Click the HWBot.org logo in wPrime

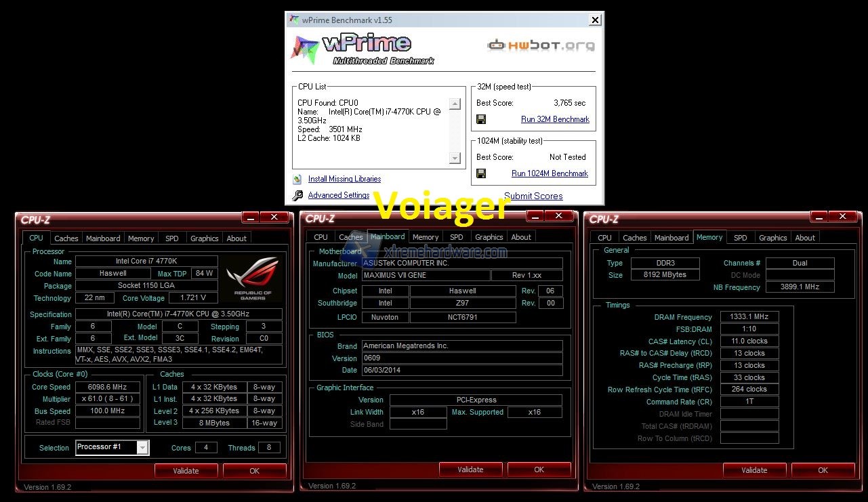click(x=541, y=45)
